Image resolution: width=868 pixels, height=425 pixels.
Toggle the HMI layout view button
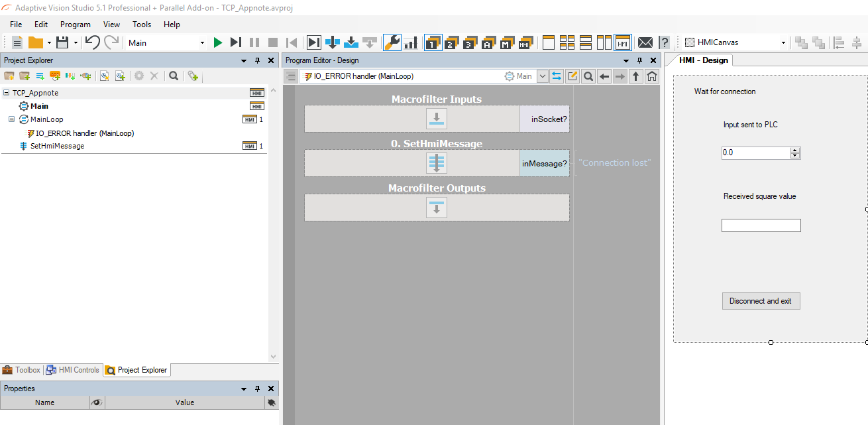[x=623, y=42]
